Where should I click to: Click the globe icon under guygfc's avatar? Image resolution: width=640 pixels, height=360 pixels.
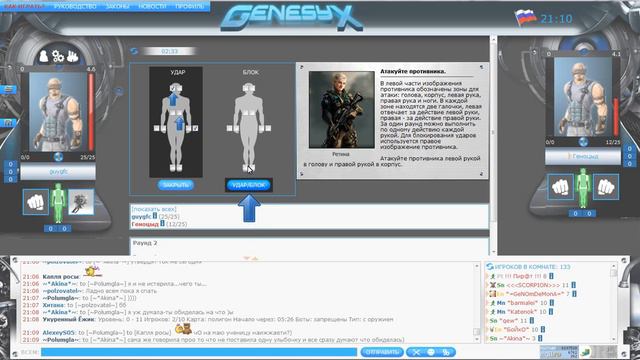click(x=58, y=157)
